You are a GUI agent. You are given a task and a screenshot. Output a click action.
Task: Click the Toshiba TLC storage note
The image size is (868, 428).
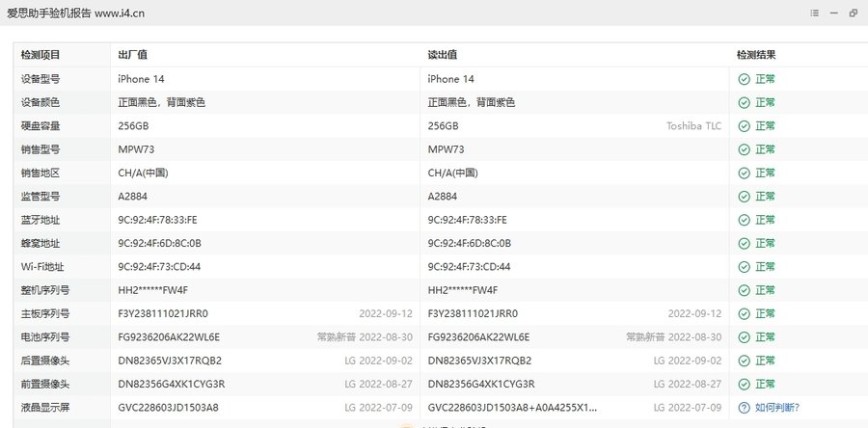pos(694,126)
